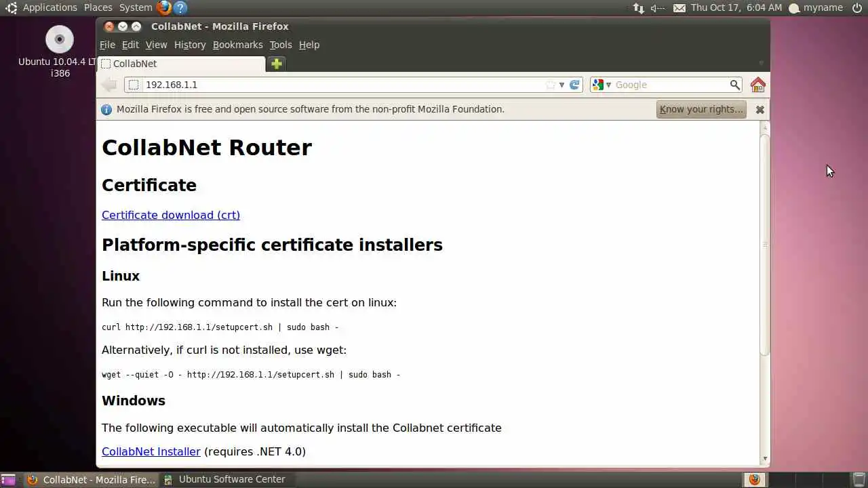
Task: Minimize the Firefox window
Action: (123, 26)
